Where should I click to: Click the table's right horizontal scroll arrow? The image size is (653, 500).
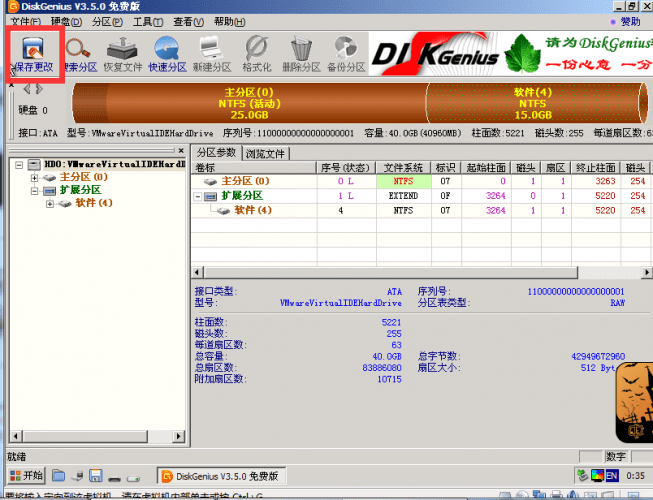coord(647,273)
